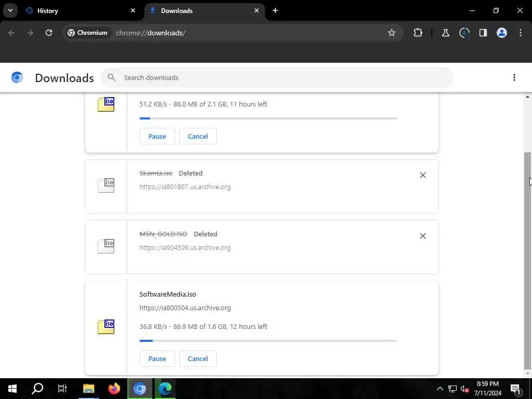The height and width of the screenshot is (399, 532).
Task: Click the page vertical scrollbar thumb
Action: click(527, 261)
